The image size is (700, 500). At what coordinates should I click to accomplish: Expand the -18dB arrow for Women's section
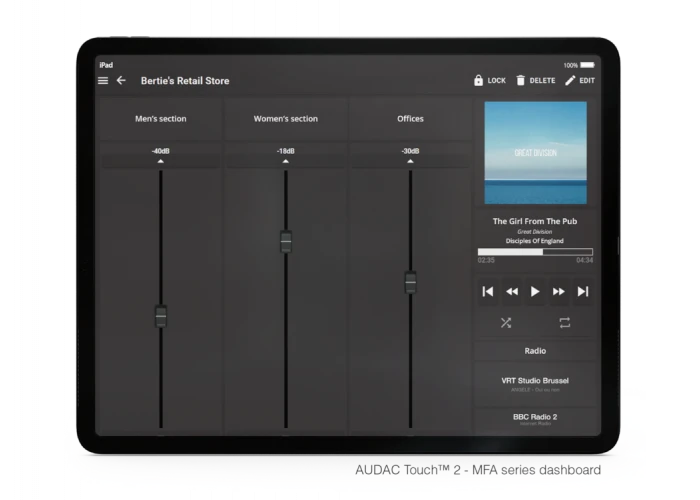click(x=286, y=161)
